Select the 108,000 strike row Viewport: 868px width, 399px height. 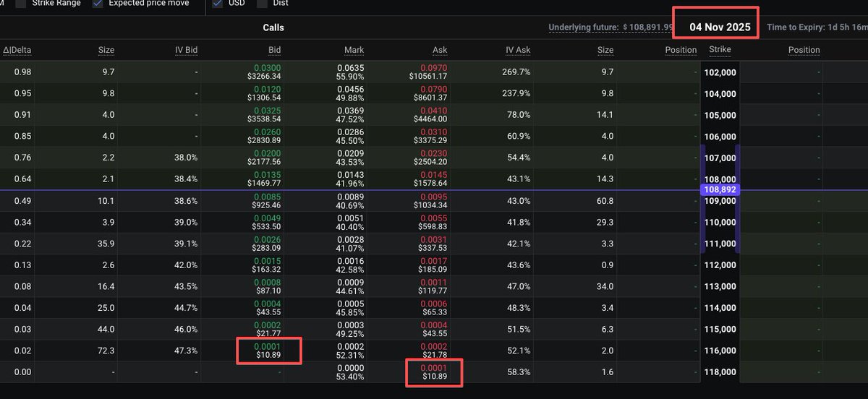720,179
